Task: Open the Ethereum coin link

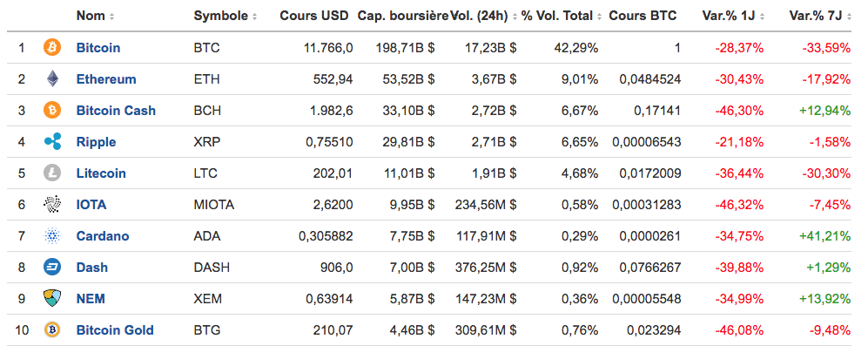Action: 106,79
